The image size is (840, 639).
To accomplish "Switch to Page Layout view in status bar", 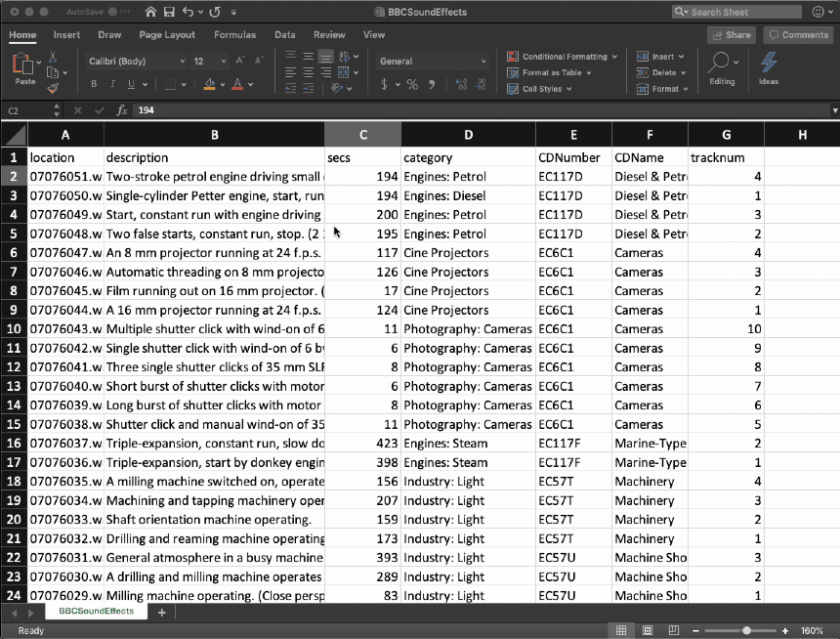I will 647,630.
